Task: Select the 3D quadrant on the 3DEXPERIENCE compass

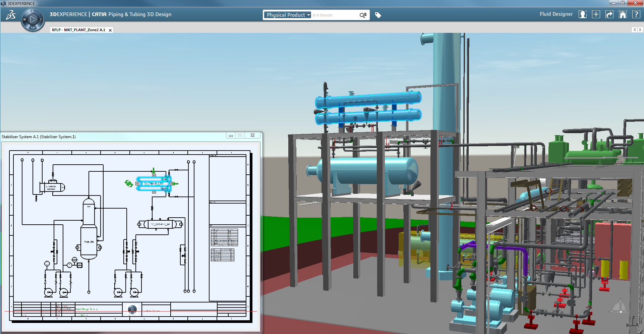Action: (25, 19)
